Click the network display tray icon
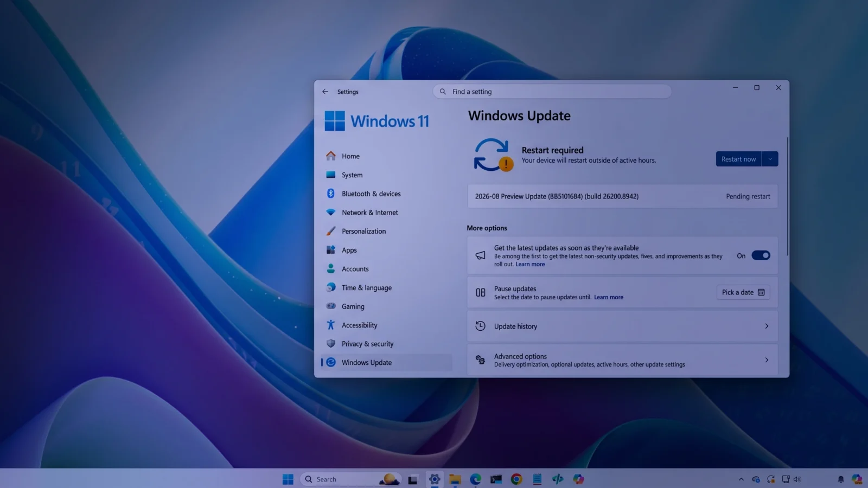Viewport: 868px width, 488px height. click(x=786, y=479)
